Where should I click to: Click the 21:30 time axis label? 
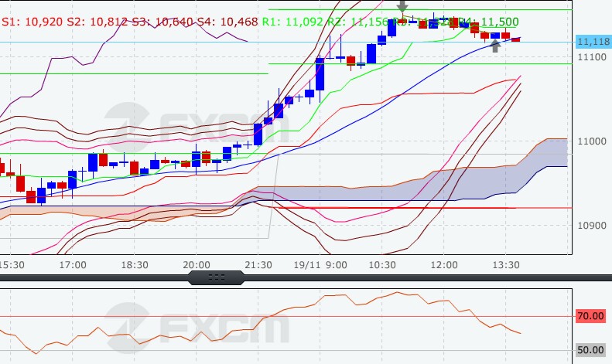tap(258, 265)
